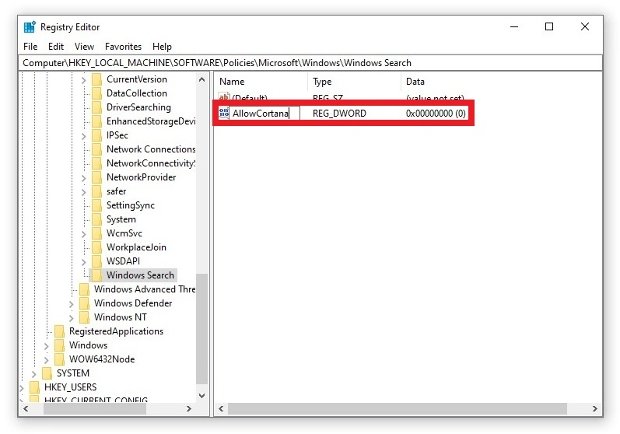Expand the WOW6432Node key

point(46,360)
